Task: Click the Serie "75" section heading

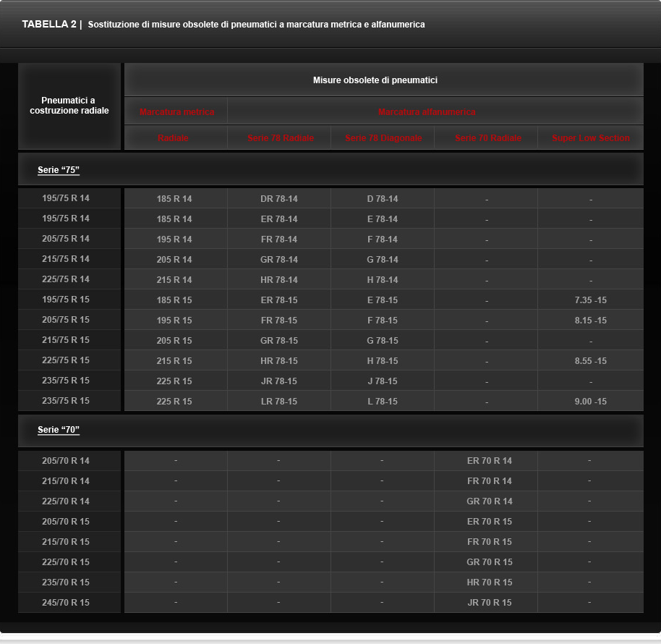Action: [59, 170]
